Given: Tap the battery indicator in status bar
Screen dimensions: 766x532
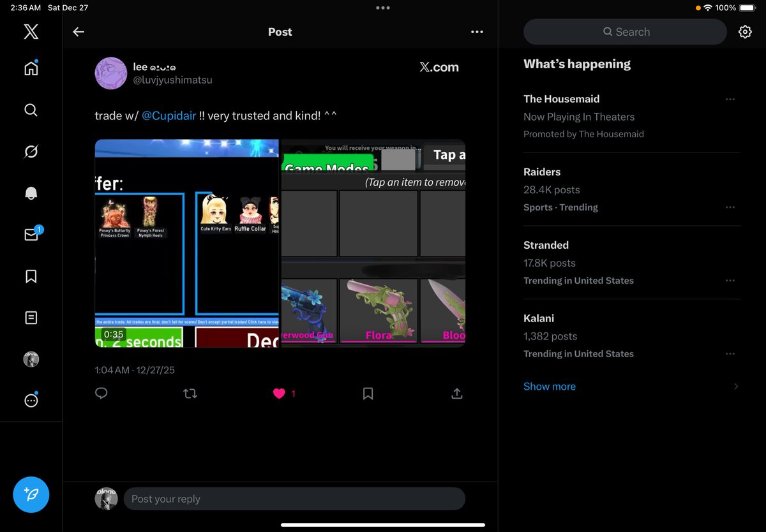Looking at the screenshot, I should tap(748, 8).
